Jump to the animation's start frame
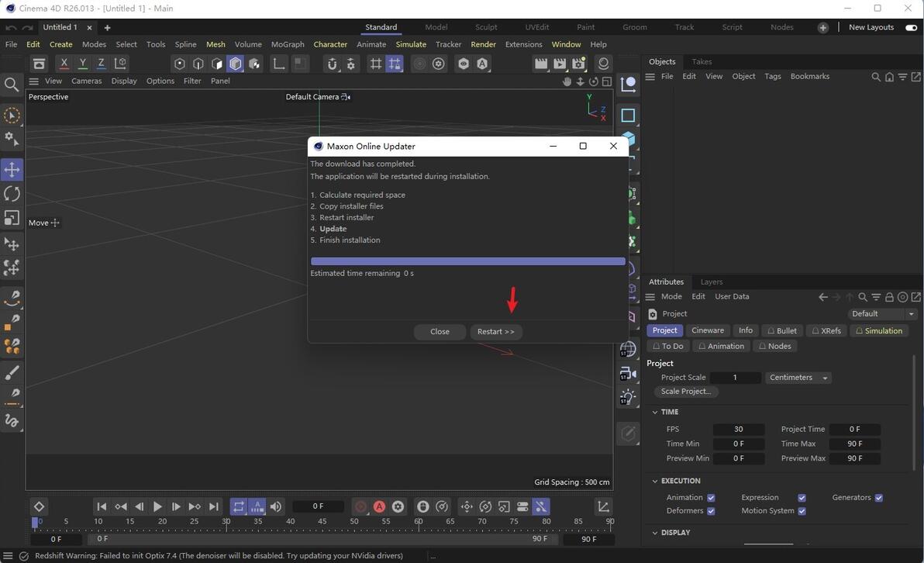924x563 pixels. click(x=102, y=506)
